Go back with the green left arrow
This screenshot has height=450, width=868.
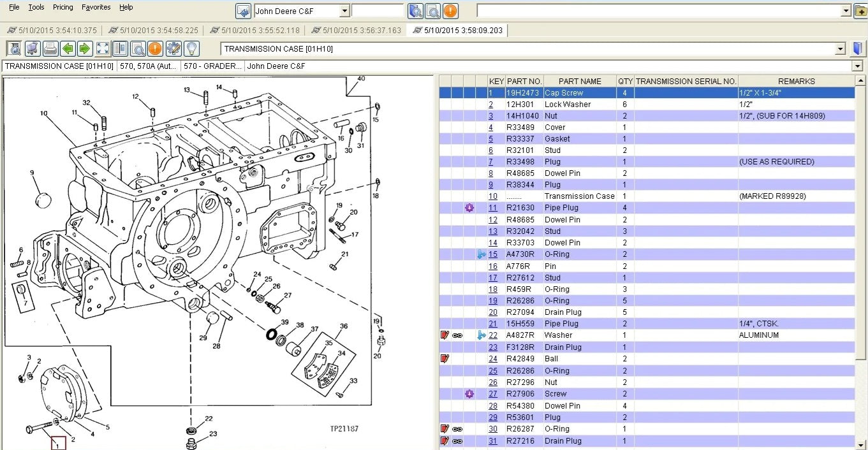(68, 48)
